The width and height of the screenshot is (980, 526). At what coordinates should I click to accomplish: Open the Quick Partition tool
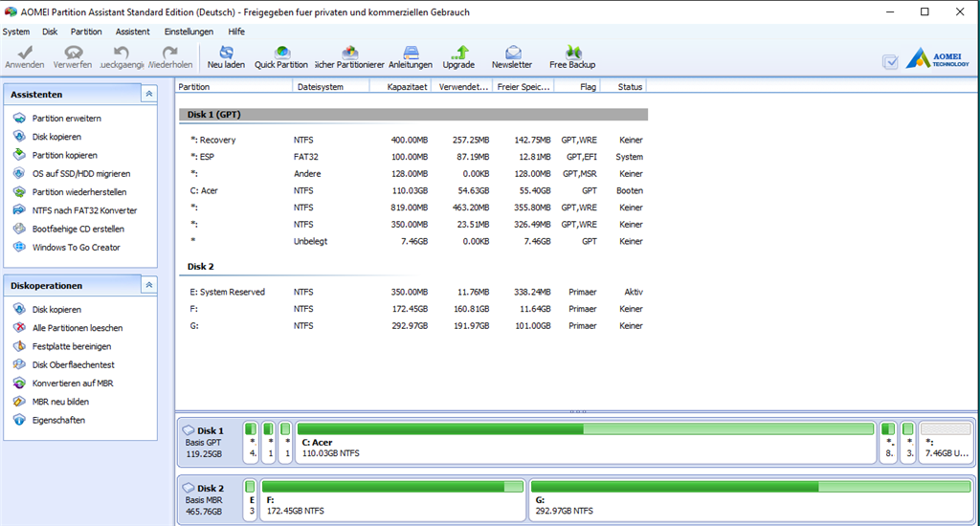281,56
